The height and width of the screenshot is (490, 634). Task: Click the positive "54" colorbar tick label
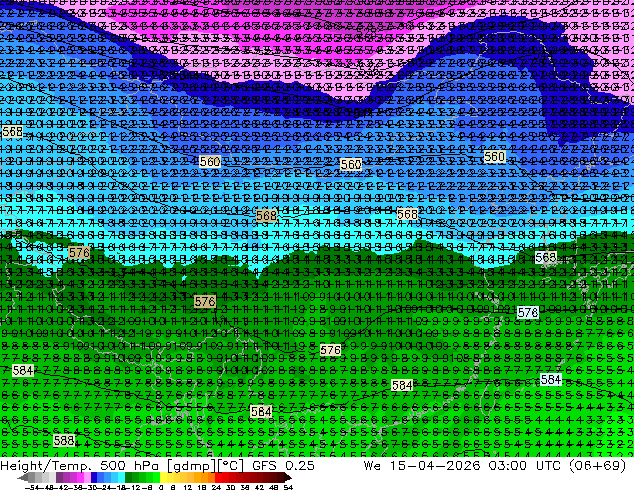[x=288, y=487]
